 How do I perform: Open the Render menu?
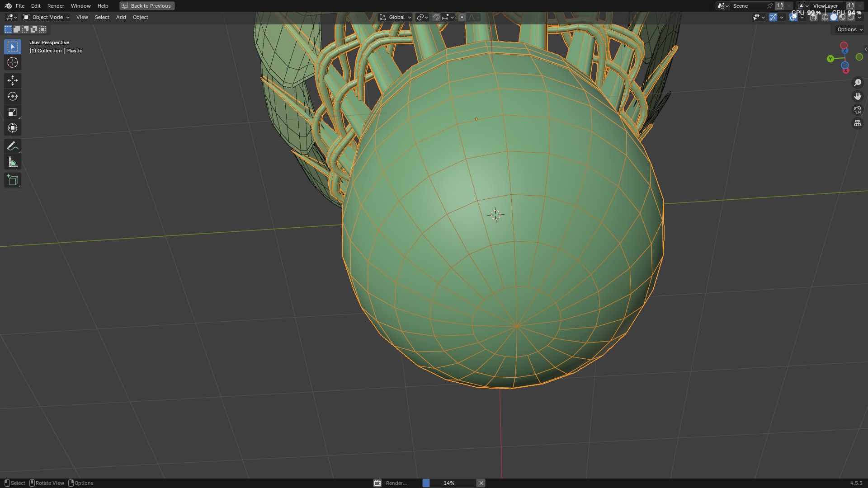click(x=56, y=6)
